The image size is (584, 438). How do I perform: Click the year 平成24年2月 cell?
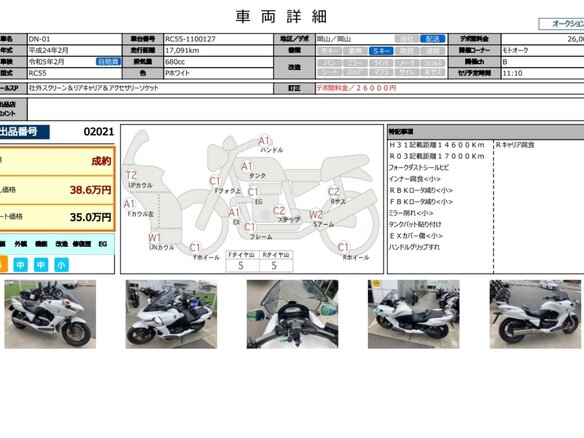pos(75,50)
